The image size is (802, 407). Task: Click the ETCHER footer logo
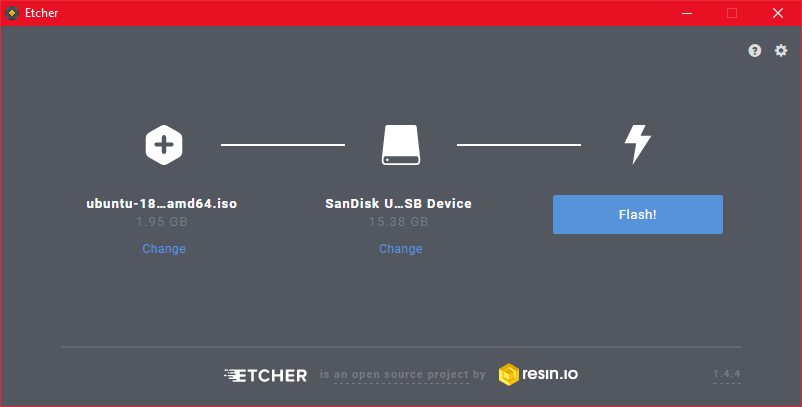coord(265,375)
